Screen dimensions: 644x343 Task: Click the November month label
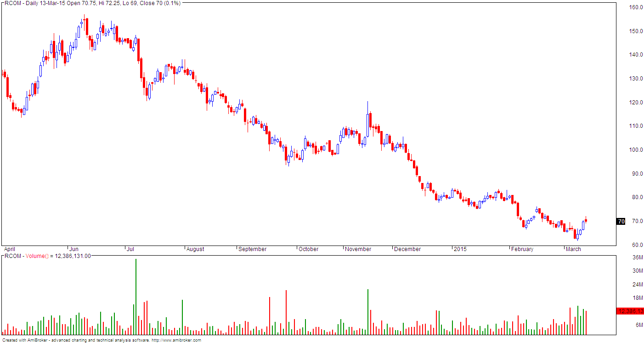[x=358, y=249]
